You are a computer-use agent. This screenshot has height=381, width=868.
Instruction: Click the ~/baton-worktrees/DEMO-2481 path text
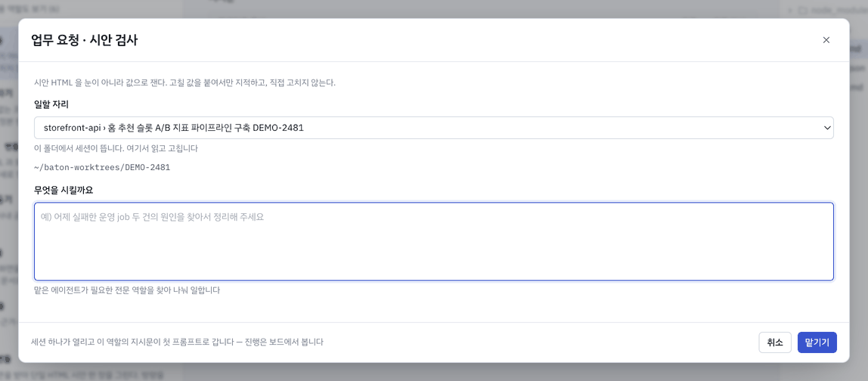[x=102, y=166]
